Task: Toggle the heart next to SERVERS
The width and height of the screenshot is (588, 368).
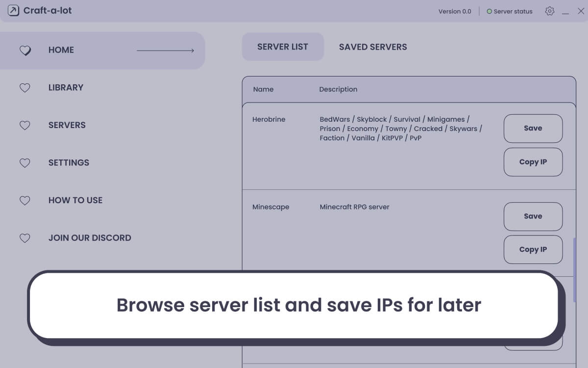Action: (25, 126)
